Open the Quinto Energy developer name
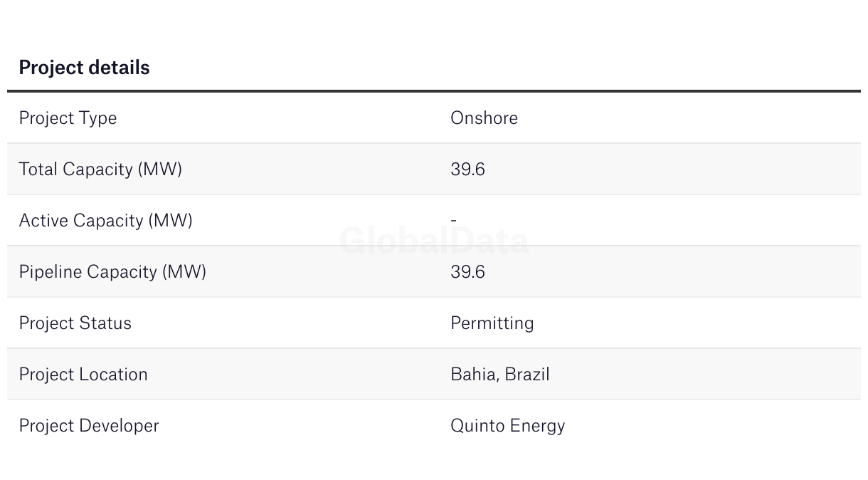Viewport: 868px width, 480px height. [x=507, y=426]
